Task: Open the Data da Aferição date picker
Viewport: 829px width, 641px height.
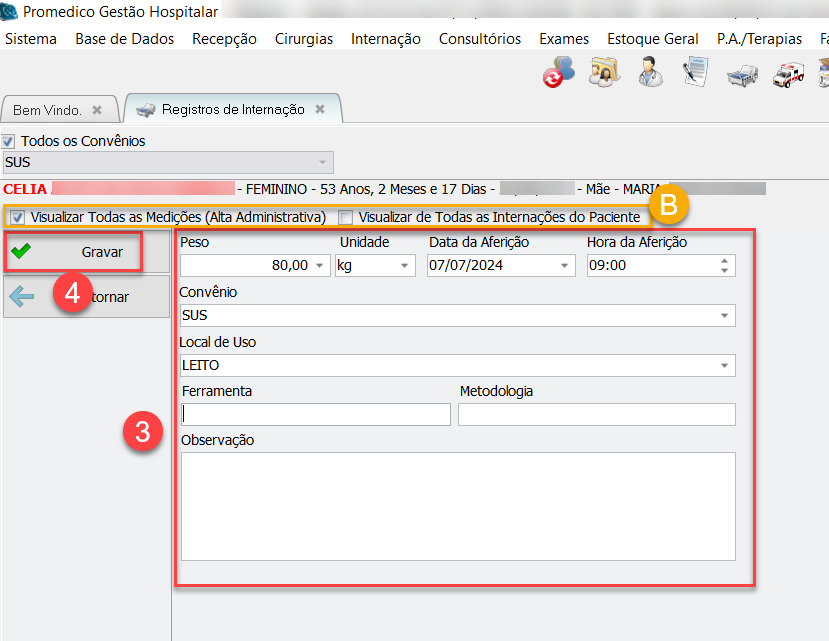Action: point(566,265)
